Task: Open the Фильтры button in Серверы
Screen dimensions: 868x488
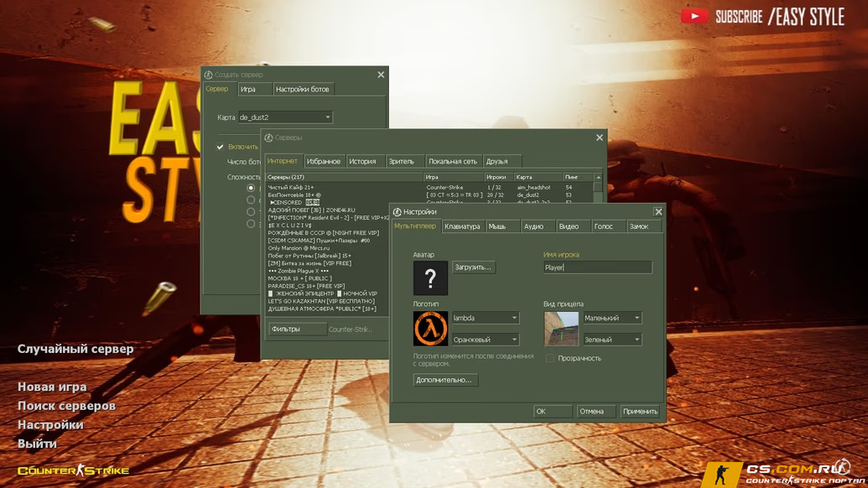Action: pyautogui.click(x=297, y=329)
